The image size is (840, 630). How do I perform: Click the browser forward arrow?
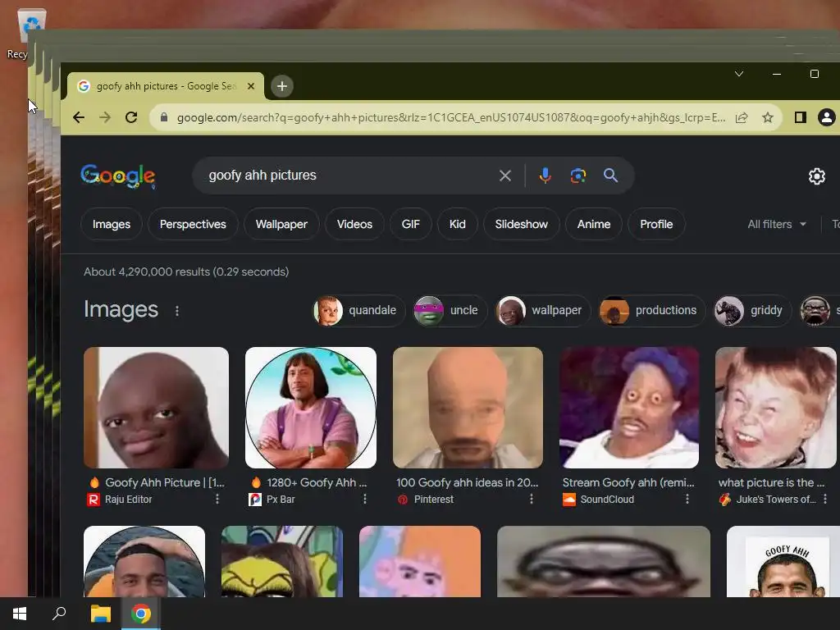(x=105, y=117)
